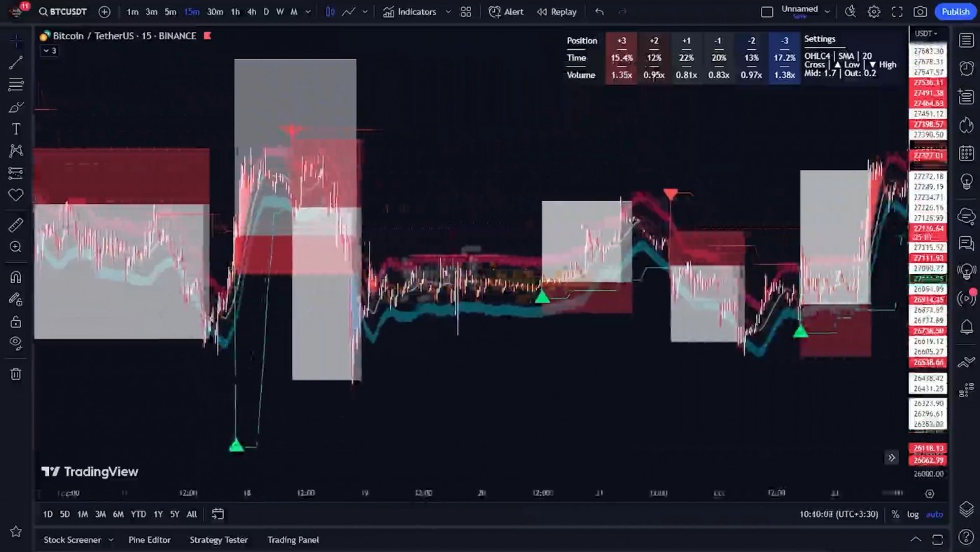Open the BTCUSDT symbol search
This screenshot has height=552, width=980.
[x=63, y=12]
